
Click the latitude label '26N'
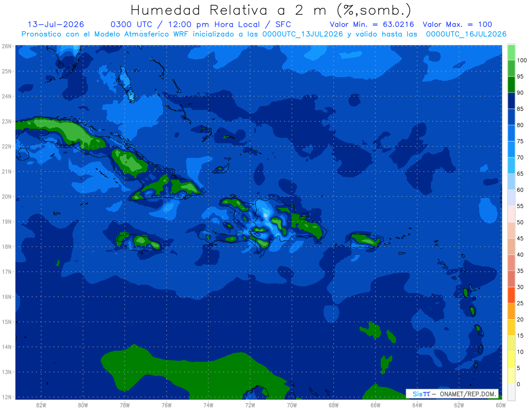point(6,46)
